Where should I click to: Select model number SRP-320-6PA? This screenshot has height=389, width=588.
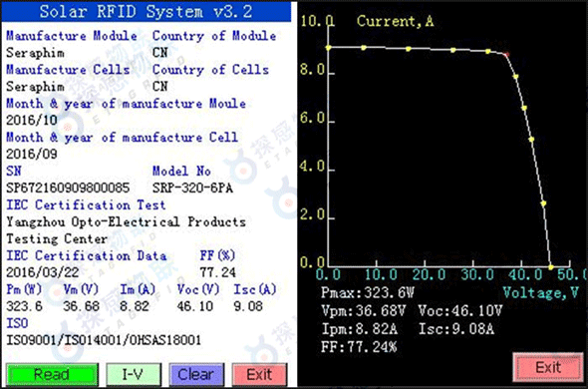click(192, 188)
